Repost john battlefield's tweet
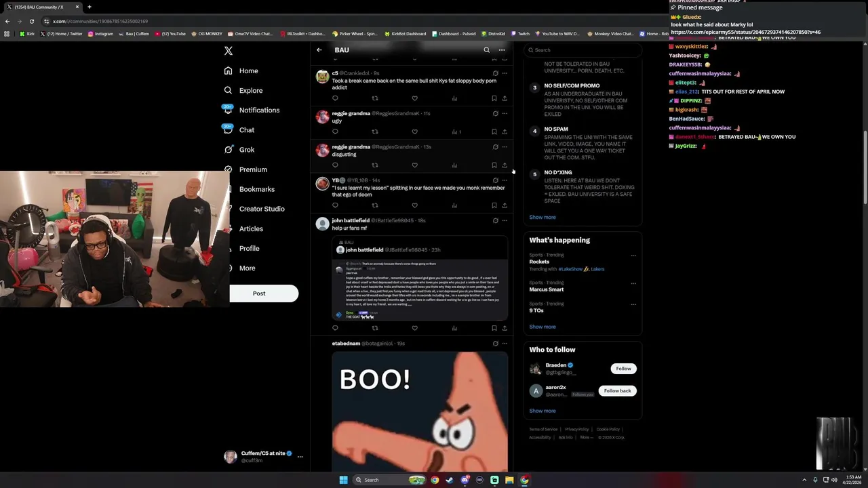 coord(375,328)
